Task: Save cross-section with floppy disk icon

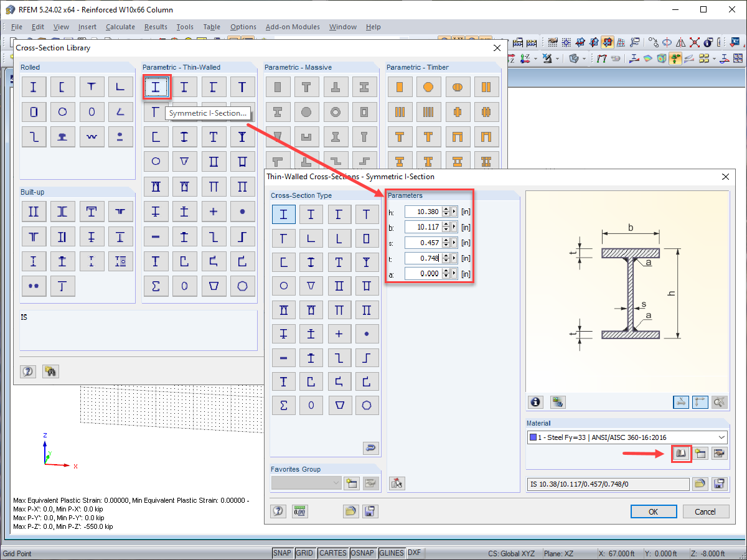Action: [x=720, y=483]
